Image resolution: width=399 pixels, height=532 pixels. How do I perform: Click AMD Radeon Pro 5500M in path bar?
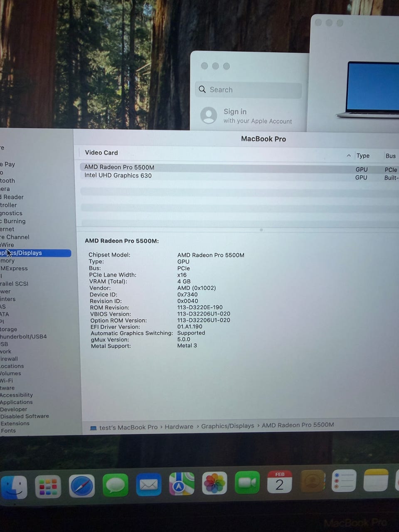[x=298, y=425]
